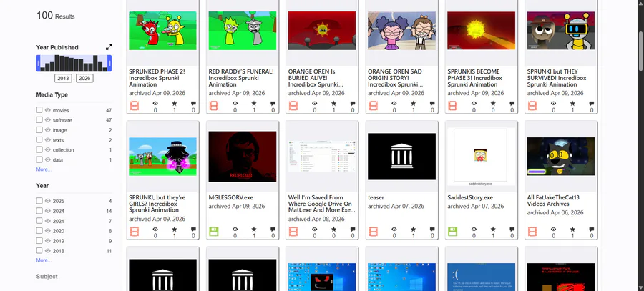Image resolution: width=644 pixels, height=291 pixels.
Task: Click the movie icon on SPRUNKED PHASE 2 card
Action: point(134,106)
